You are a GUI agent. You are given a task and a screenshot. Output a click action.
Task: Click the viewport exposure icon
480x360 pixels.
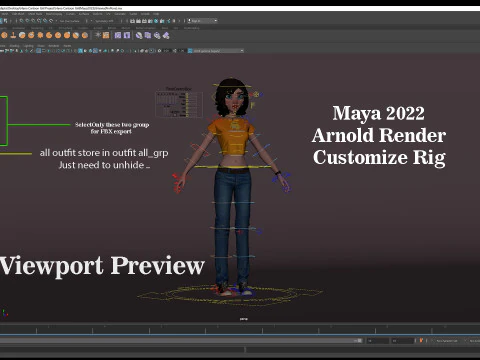coord(159,51)
